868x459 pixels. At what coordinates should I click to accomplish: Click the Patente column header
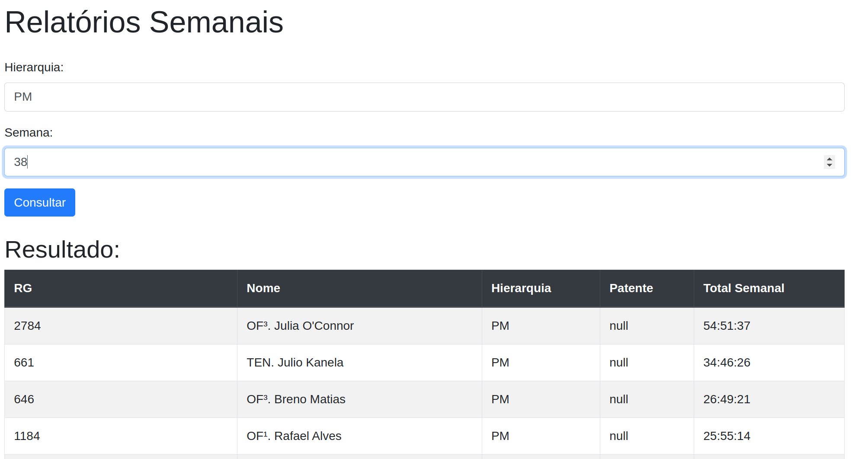[x=631, y=288]
